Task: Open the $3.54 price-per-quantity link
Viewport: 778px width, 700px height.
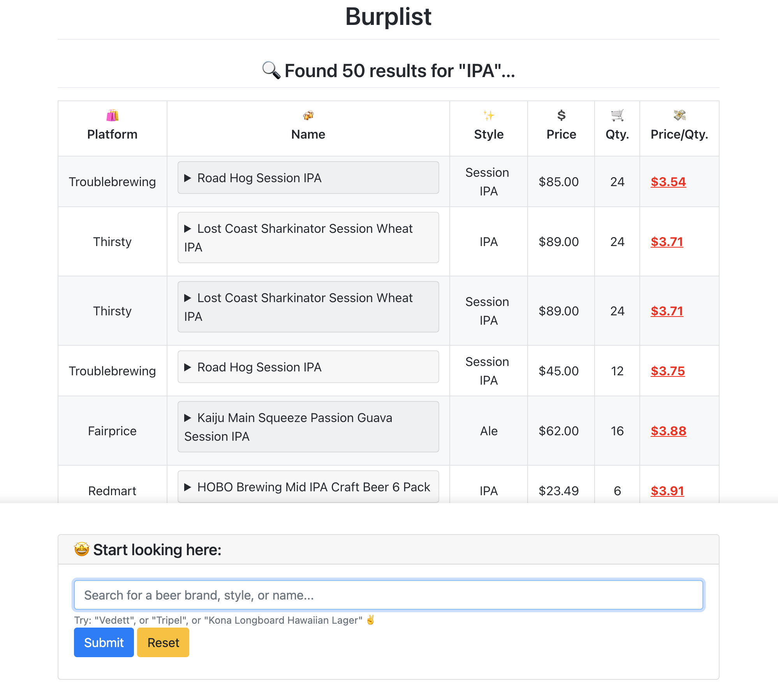Action: pos(668,181)
